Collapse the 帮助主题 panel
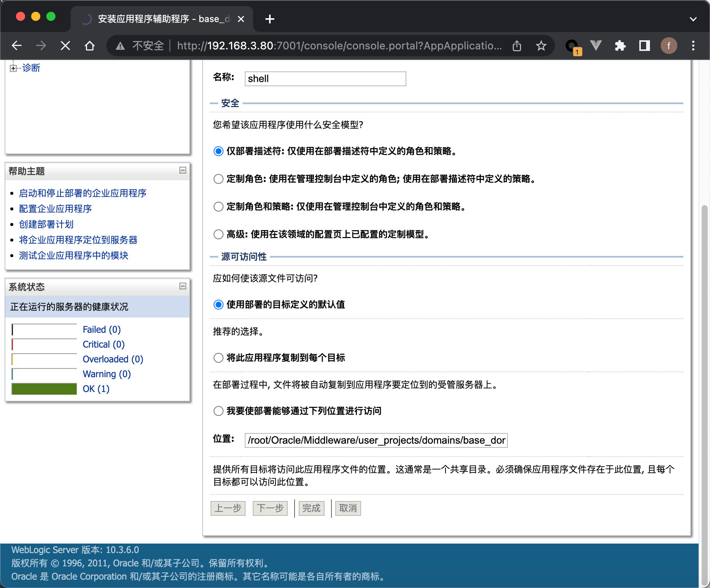The image size is (710, 588). coord(183,170)
